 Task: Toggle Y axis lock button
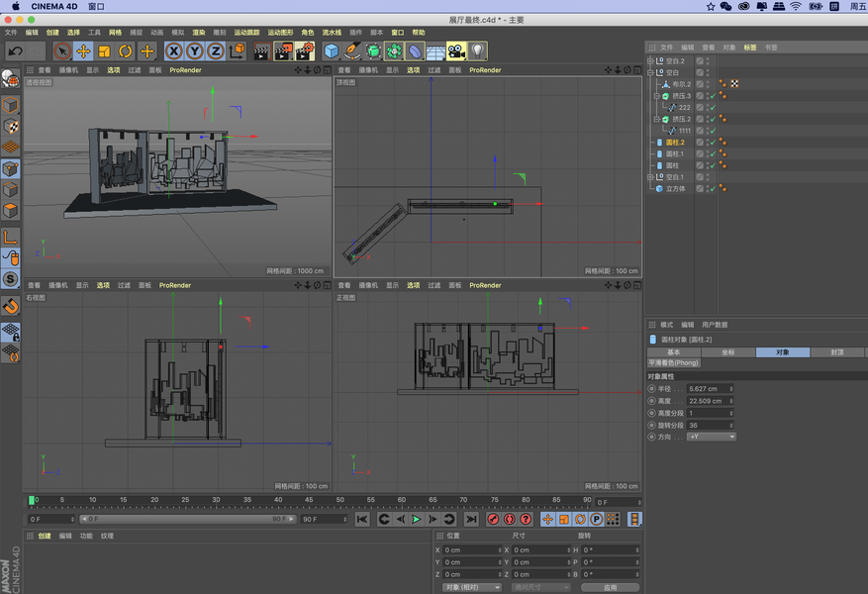[195, 51]
